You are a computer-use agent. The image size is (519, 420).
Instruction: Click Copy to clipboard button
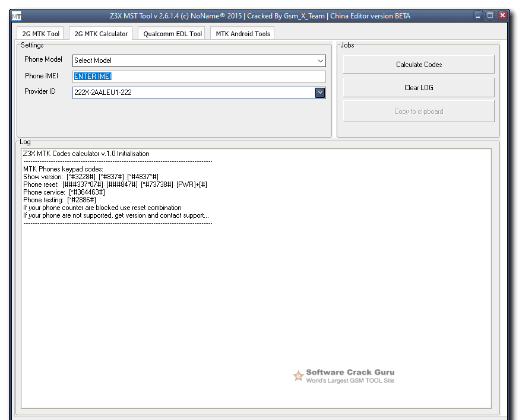[419, 112]
